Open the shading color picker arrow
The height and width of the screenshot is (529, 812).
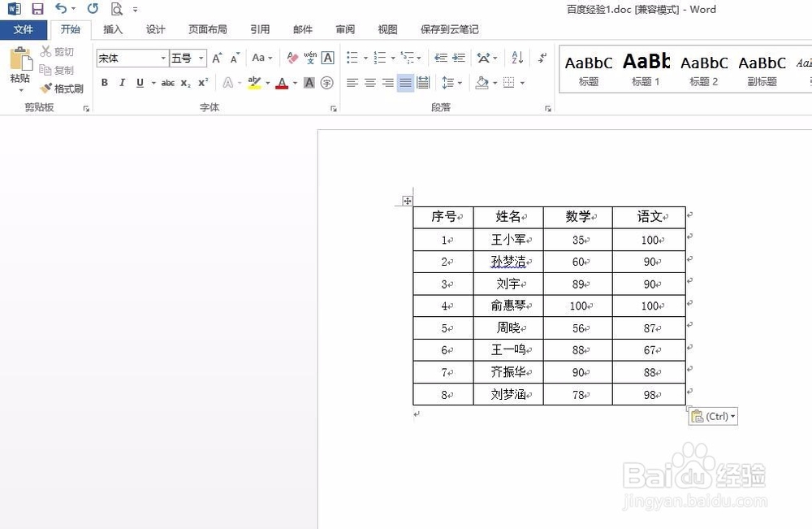[496, 82]
